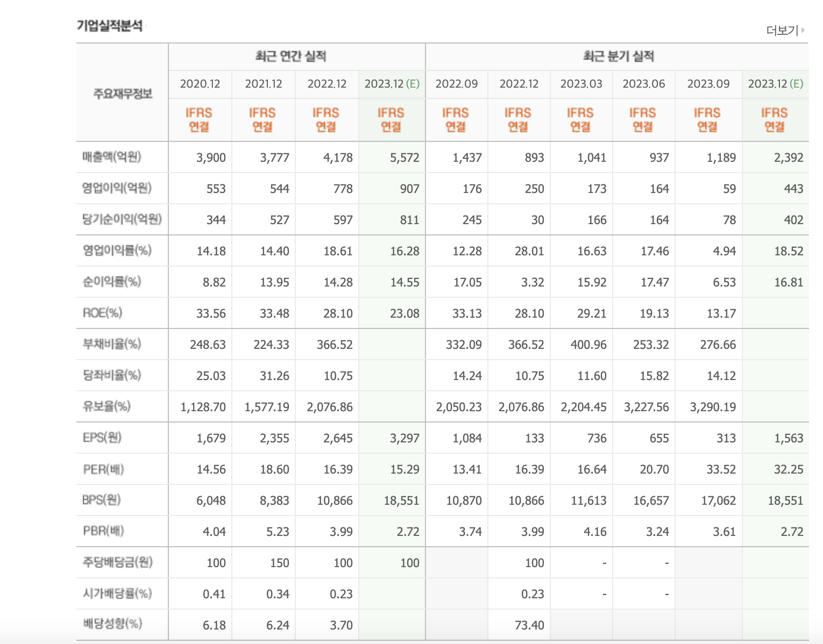Viewport: 823px width, 644px height.
Task: Click the 907 operating profit value
Action: (x=410, y=189)
